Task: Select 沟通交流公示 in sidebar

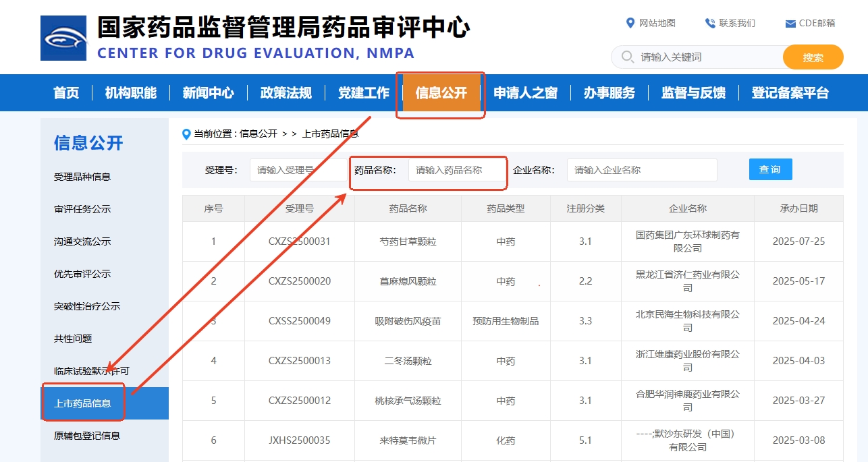Action: click(82, 241)
